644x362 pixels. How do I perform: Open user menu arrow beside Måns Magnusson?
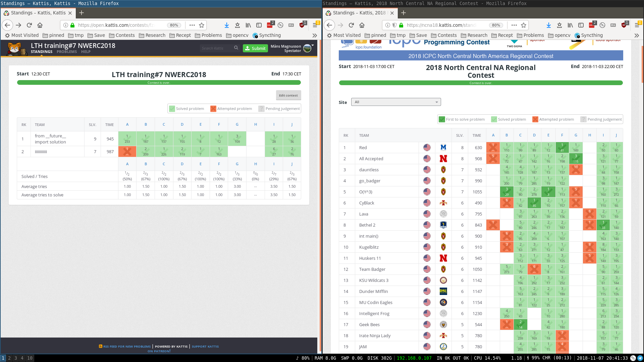(313, 45)
